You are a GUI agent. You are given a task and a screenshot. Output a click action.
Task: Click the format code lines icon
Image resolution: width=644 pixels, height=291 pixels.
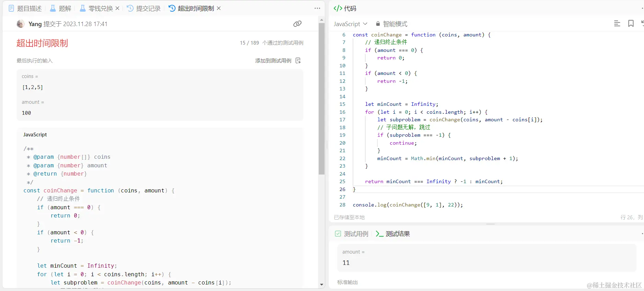[617, 23]
